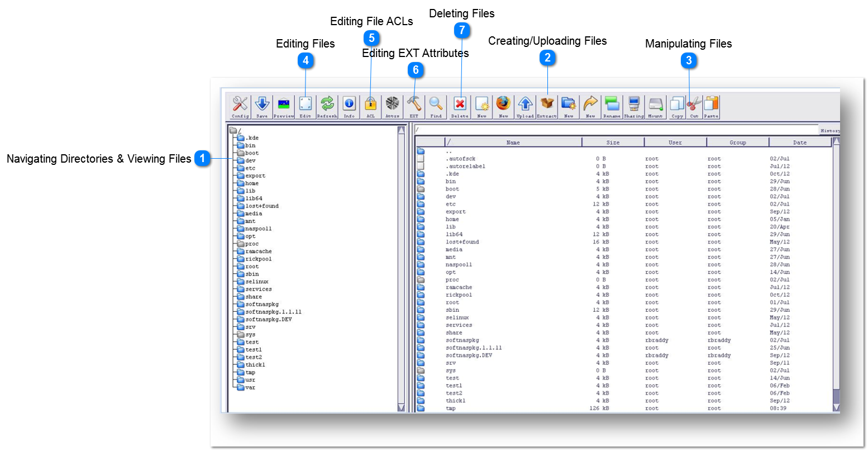The width and height of the screenshot is (868, 451).
Task: Open selinux in the directory tree
Action: 252,282
